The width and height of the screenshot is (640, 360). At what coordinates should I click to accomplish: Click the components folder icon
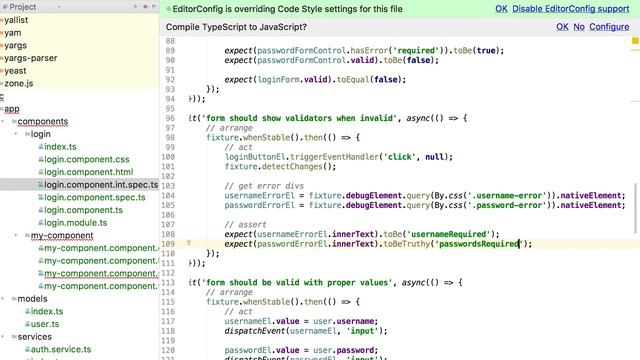coord(14,121)
